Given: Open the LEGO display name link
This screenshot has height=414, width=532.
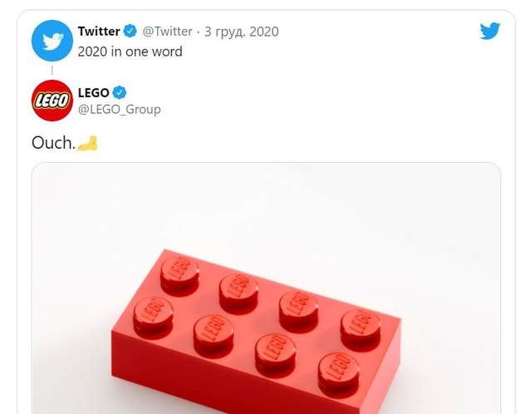Looking at the screenshot, I should [x=93, y=93].
